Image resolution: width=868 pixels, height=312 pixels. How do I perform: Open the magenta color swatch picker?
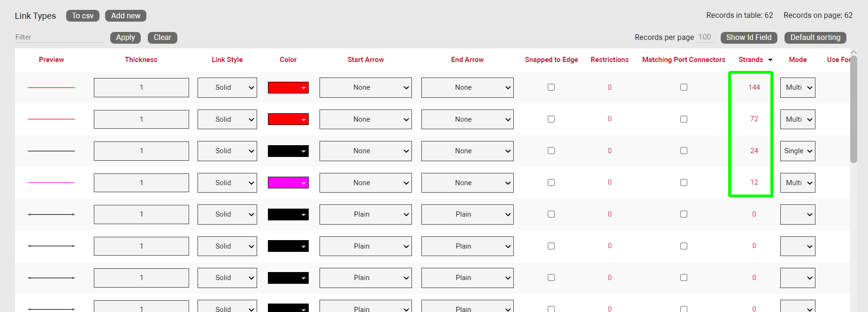[288, 183]
